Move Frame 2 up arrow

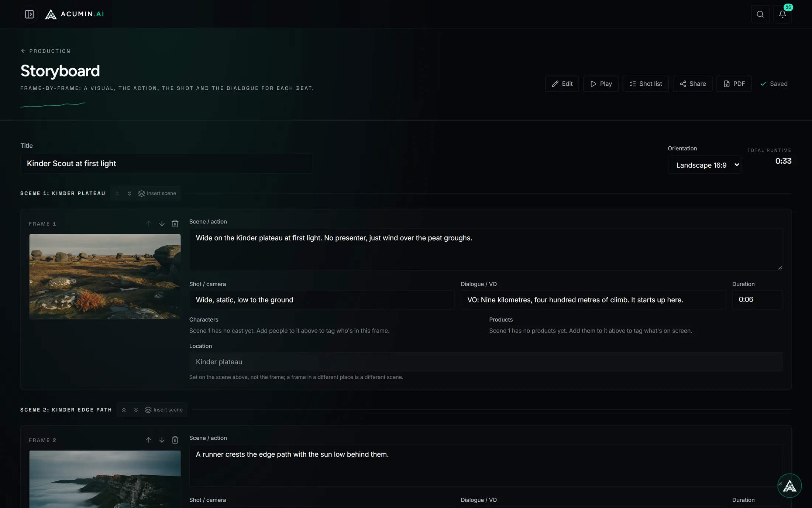click(x=148, y=440)
